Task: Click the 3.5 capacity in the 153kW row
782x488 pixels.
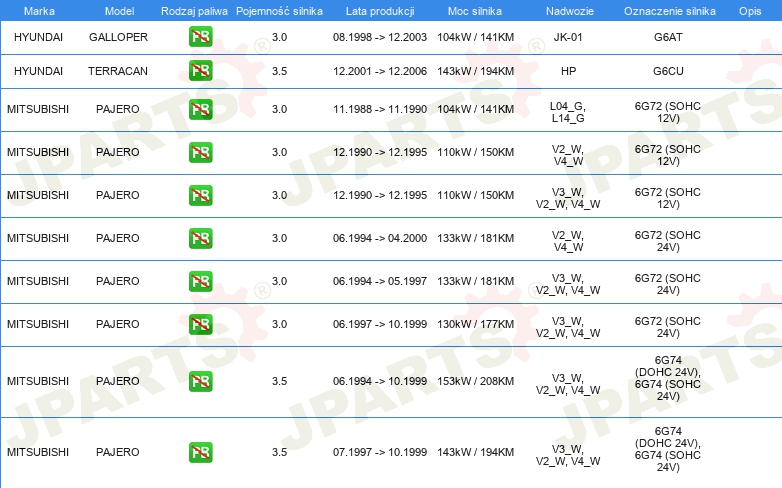Action: 279,381
